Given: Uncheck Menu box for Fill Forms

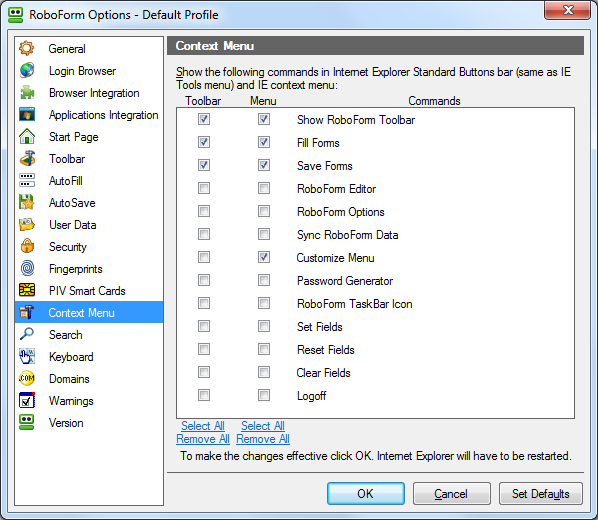Looking at the screenshot, I should click(x=264, y=142).
